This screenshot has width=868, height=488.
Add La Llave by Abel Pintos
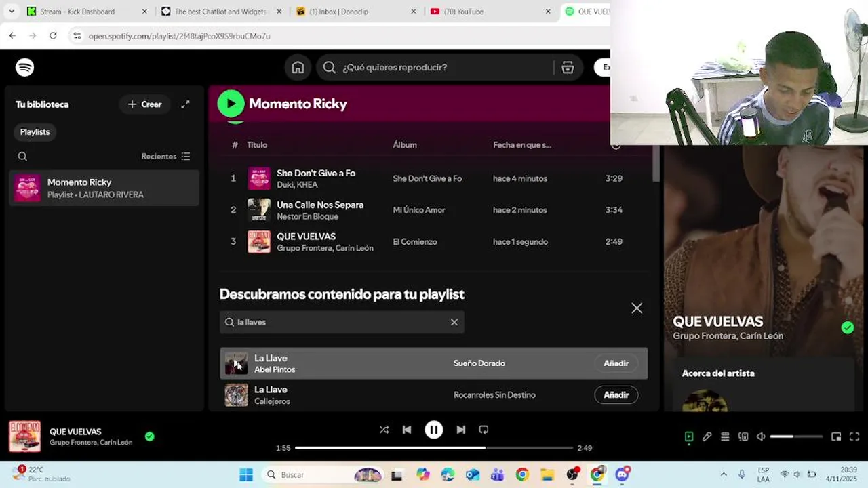click(x=616, y=363)
